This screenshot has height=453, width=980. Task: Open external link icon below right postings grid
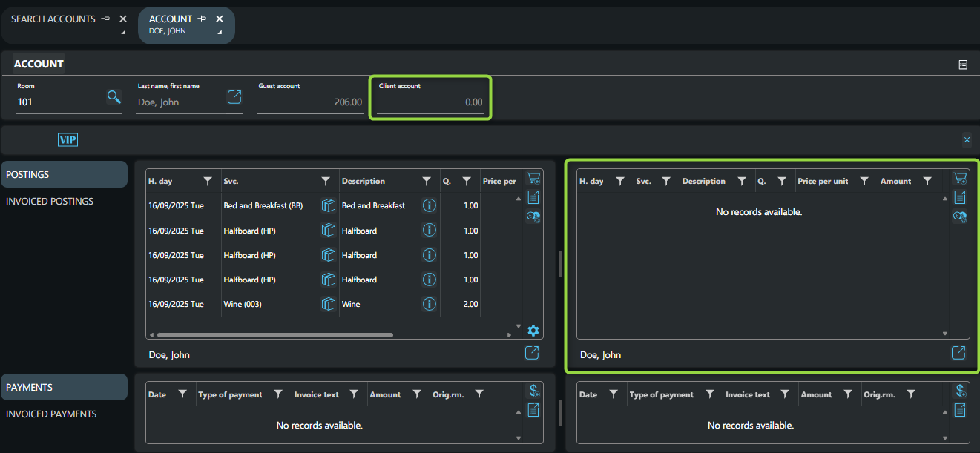coord(958,353)
